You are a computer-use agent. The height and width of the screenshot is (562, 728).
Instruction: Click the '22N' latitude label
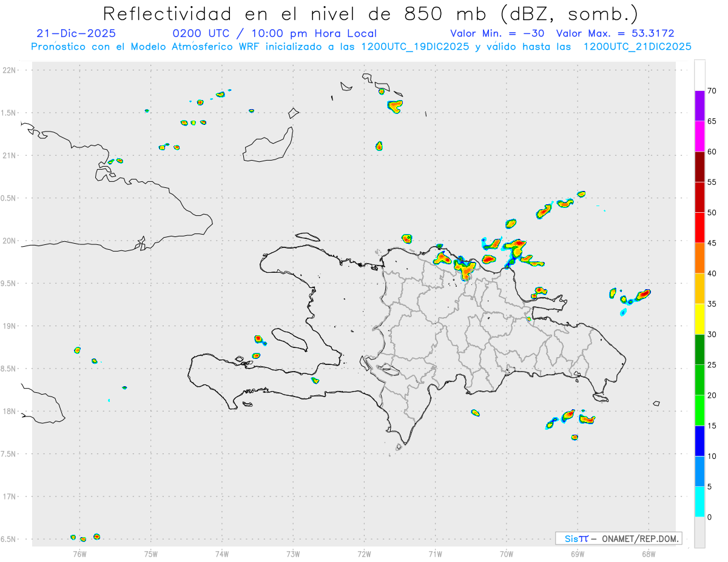click(10, 70)
